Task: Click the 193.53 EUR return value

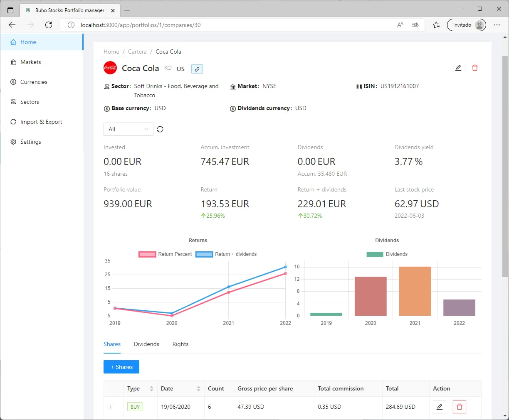Action: [x=225, y=204]
